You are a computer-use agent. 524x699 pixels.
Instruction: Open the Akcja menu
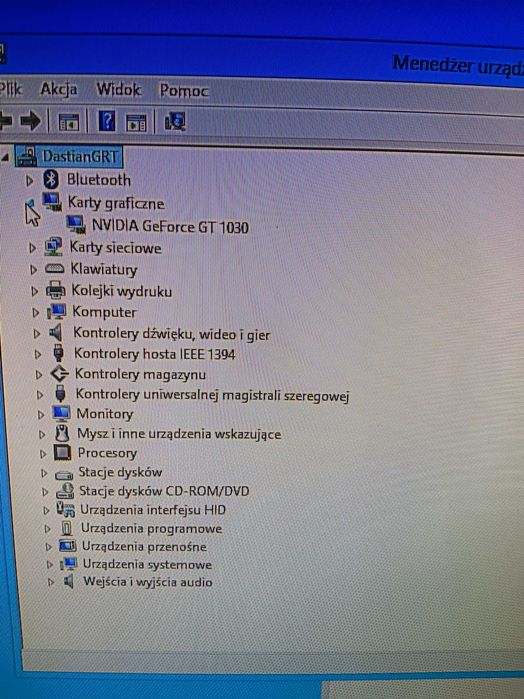pyautogui.click(x=58, y=89)
